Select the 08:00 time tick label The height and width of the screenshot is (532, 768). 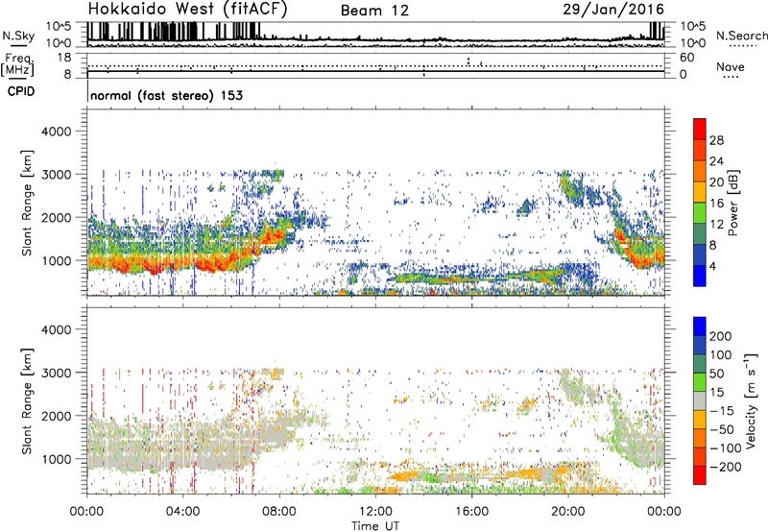(279, 512)
